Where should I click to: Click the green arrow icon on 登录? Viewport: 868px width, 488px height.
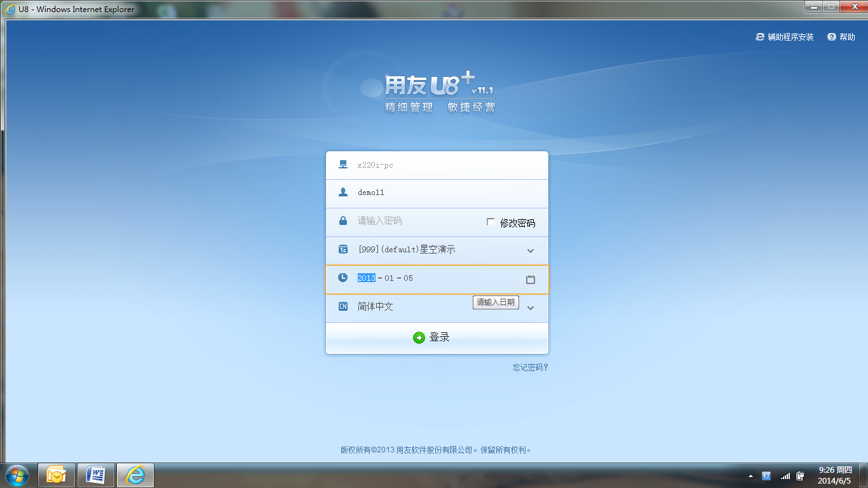tap(419, 337)
